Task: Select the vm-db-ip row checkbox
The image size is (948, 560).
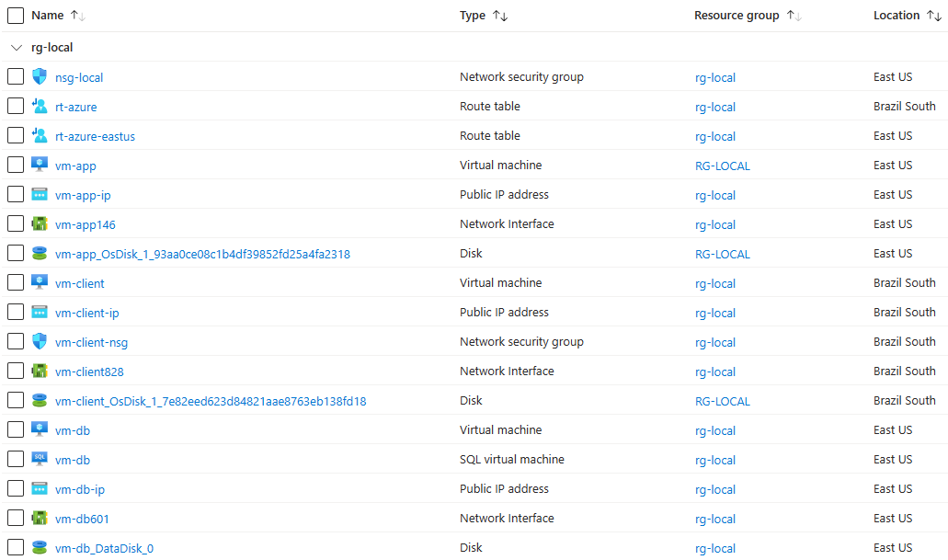Action: (16, 488)
